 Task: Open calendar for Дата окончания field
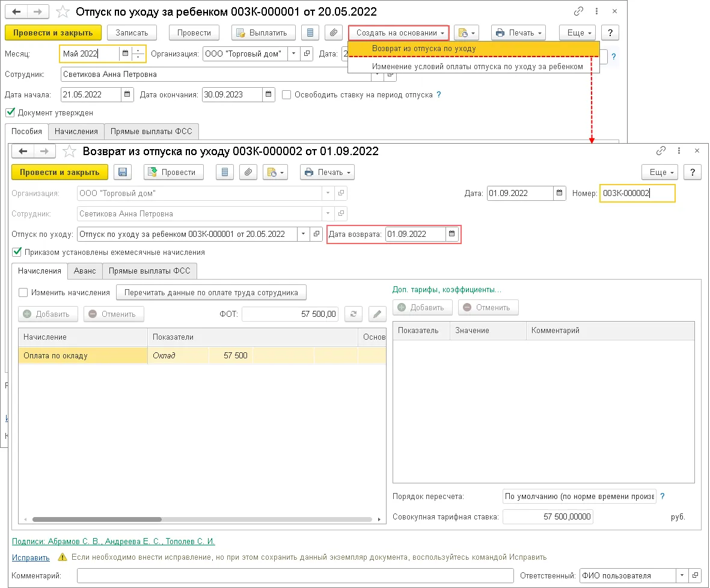(x=269, y=94)
